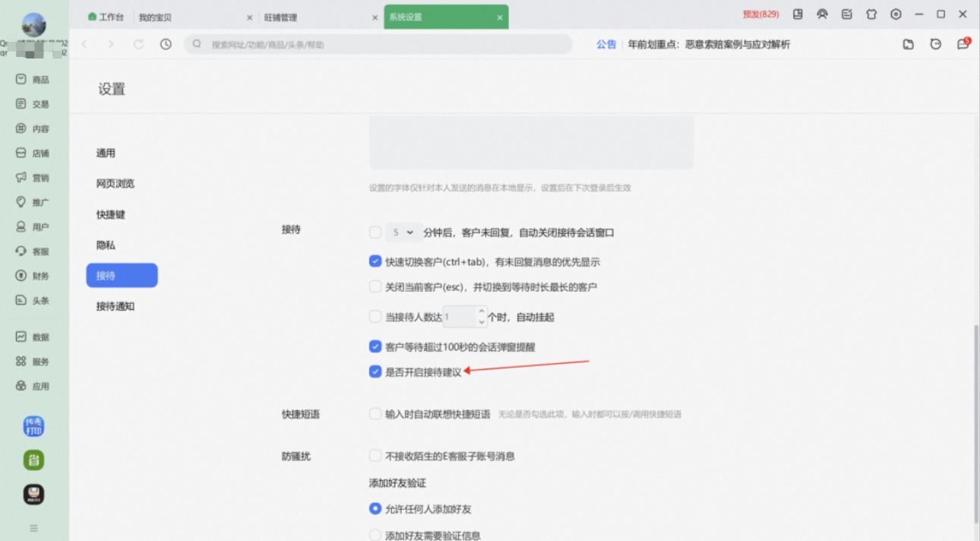Open the 头条 (Headlines) sidebar item
980x541 pixels.
pyautogui.click(x=33, y=300)
